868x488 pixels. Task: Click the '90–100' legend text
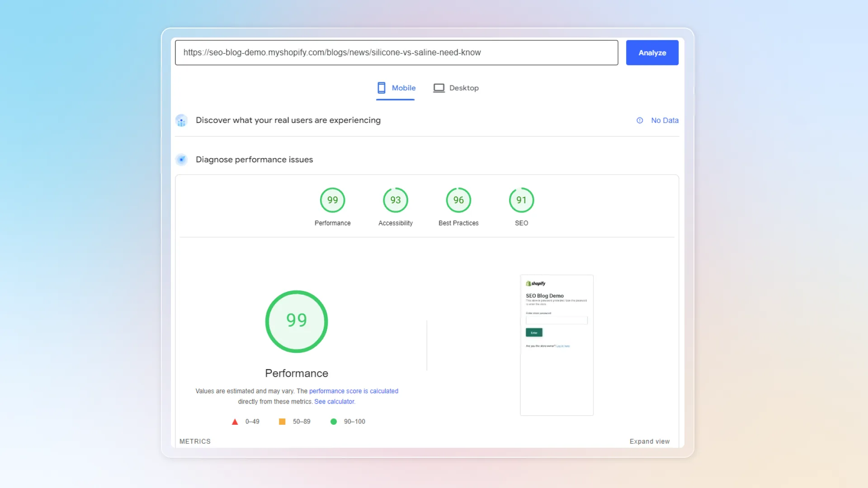point(354,422)
